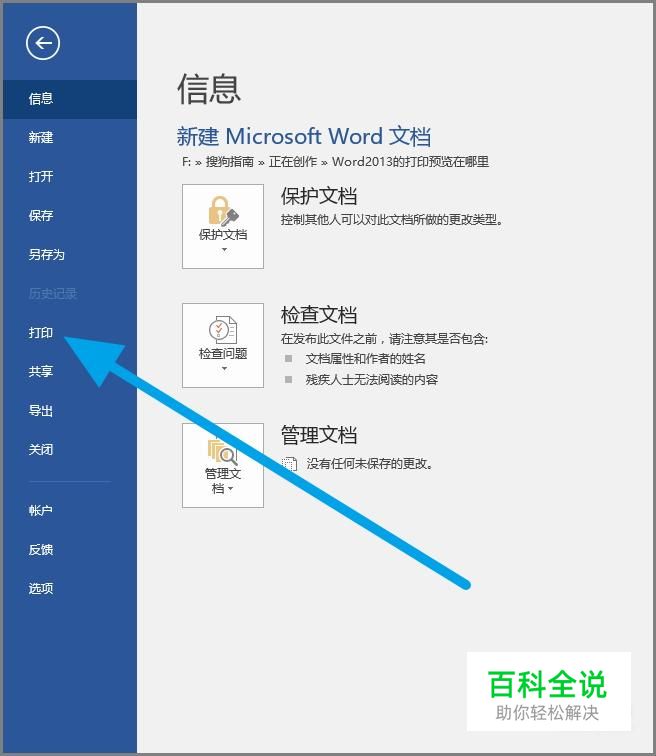This screenshot has width=656, height=756.
Task: Click the text 残疾人士无法阅读的内容
Action: pyautogui.click(x=372, y=380)
